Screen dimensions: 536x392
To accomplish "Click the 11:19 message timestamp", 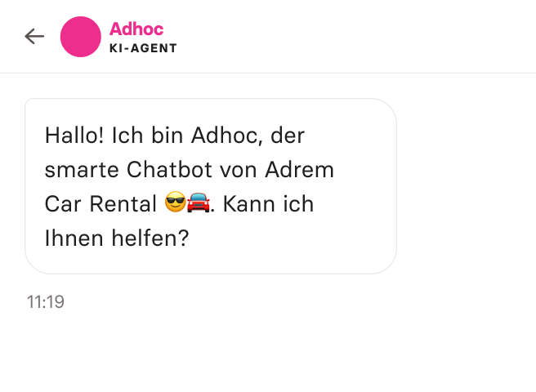I will click(x=46, y=302).
